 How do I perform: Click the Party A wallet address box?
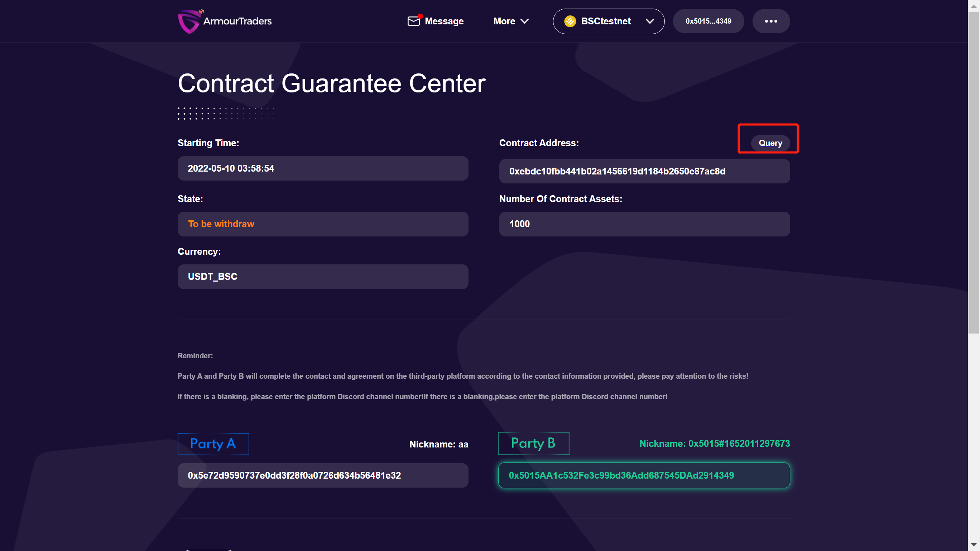323,475
